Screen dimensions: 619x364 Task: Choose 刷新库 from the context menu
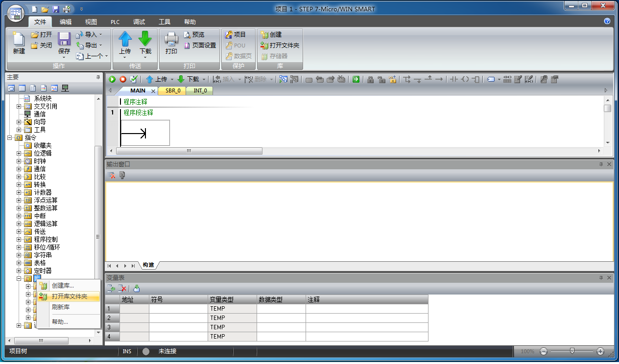[x=69, y=307]
